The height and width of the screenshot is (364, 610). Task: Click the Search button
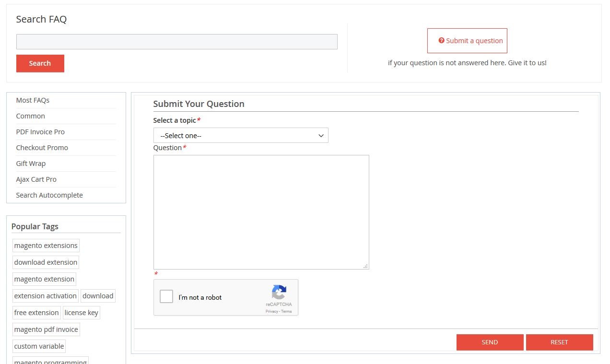pyautogui.click(x=40, y=63)
